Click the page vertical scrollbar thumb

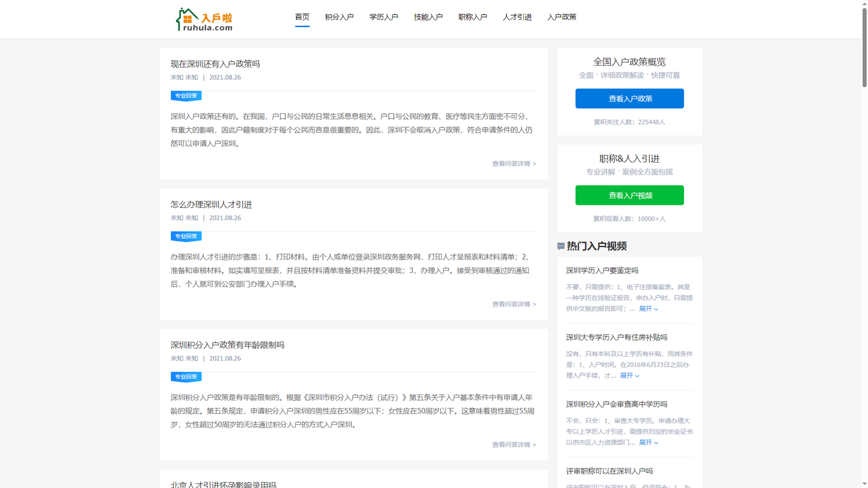(864, 48)
